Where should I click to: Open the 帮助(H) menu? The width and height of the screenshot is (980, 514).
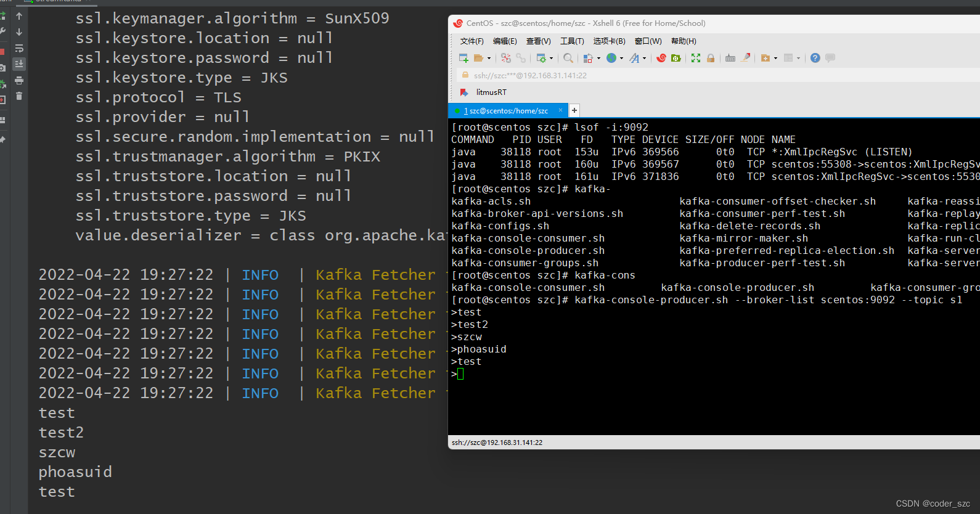coord(684,41)
